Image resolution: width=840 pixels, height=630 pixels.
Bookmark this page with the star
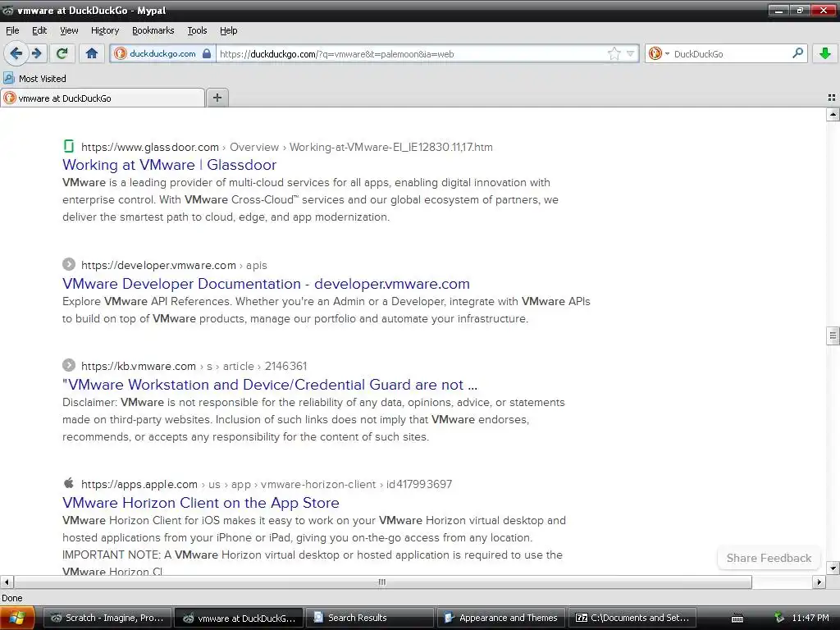(614, 53)
